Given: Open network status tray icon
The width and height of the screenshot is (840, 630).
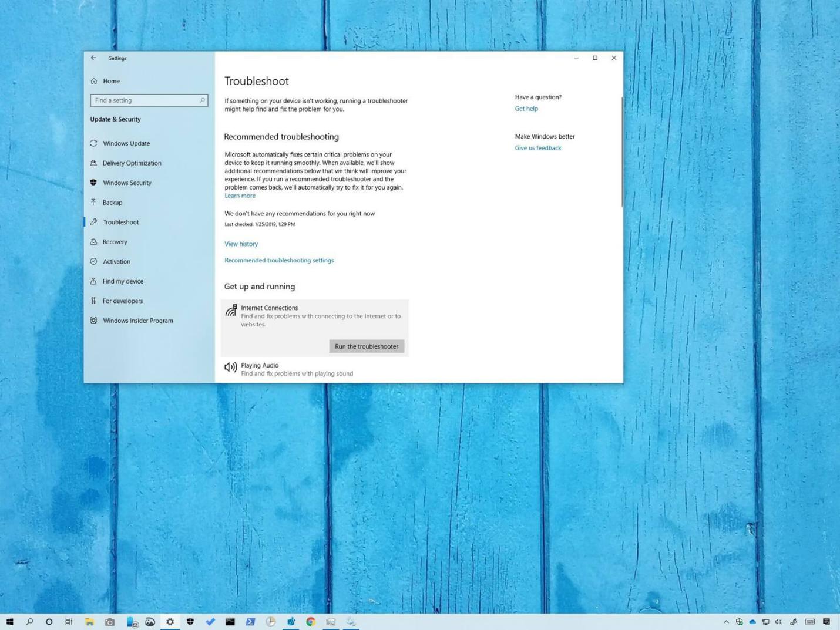Looking at the screenshot, I should [765, 622].
